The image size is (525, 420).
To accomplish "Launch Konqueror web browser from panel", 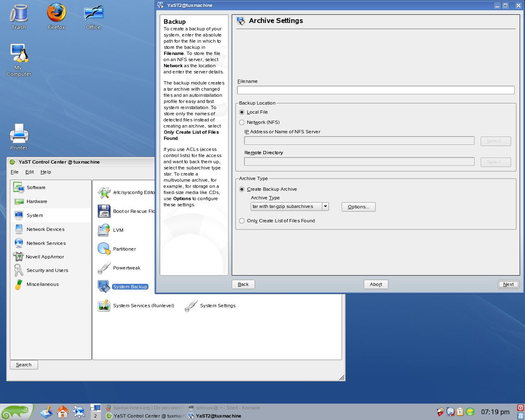I will click(79, 412).
